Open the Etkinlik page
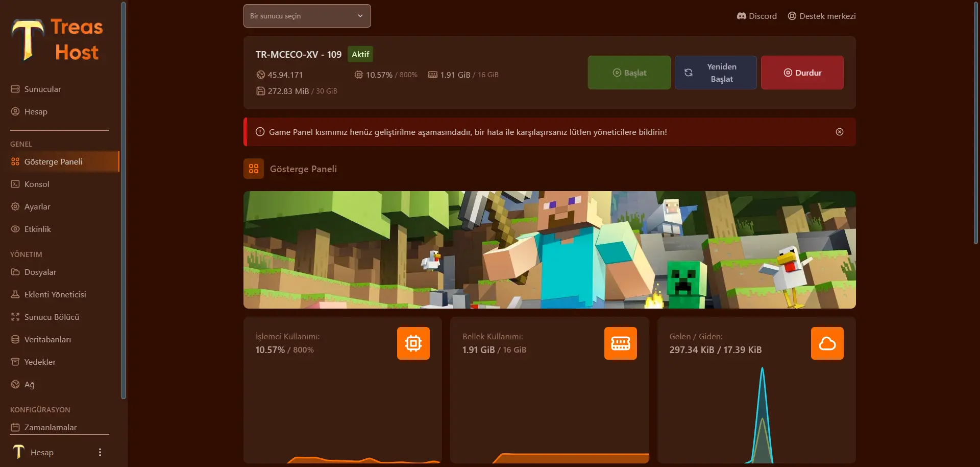The image size is (980, 467). [x=60, y=229]
